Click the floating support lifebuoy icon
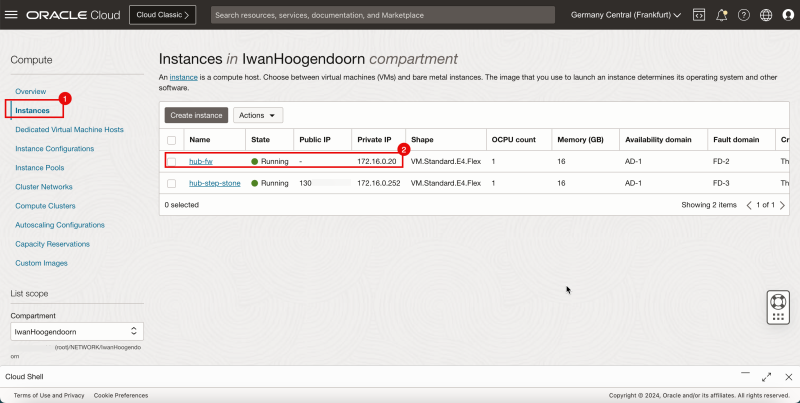This screenshot has height=403, width=800. (778, 307)
